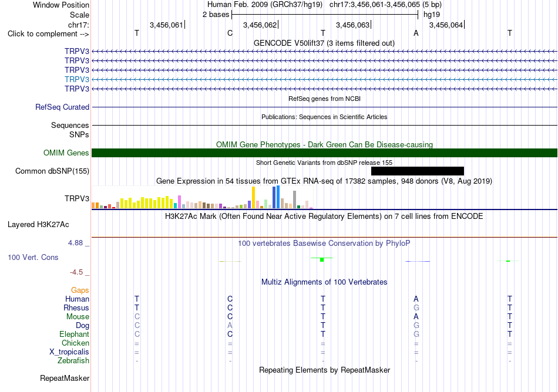Click the Zebrafish species row label
The image size is (558, 392).
(73, 360)
